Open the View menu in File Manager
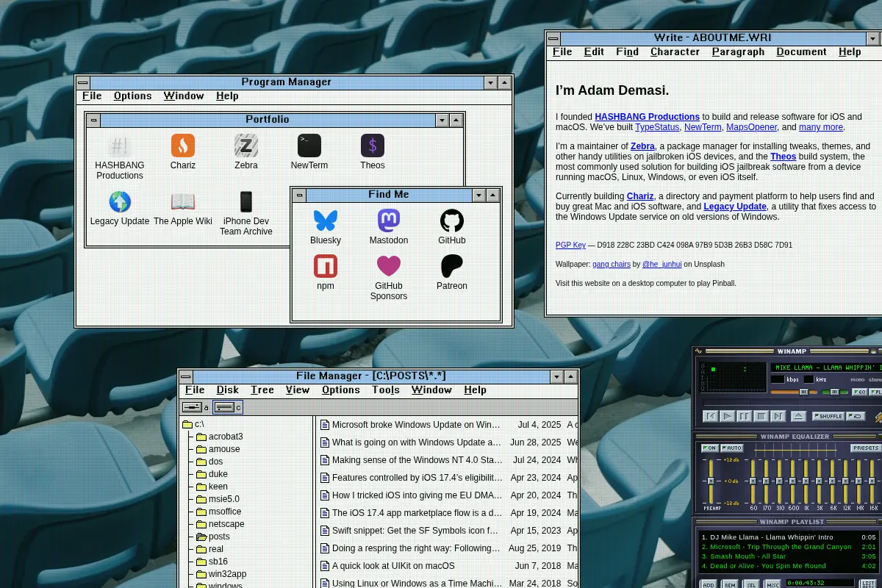 [x=298, y=390]
